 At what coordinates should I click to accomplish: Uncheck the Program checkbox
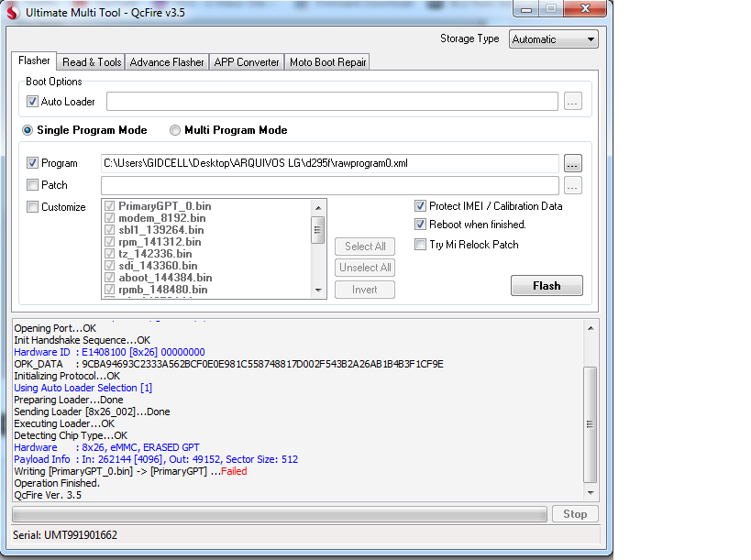[32, 163]
